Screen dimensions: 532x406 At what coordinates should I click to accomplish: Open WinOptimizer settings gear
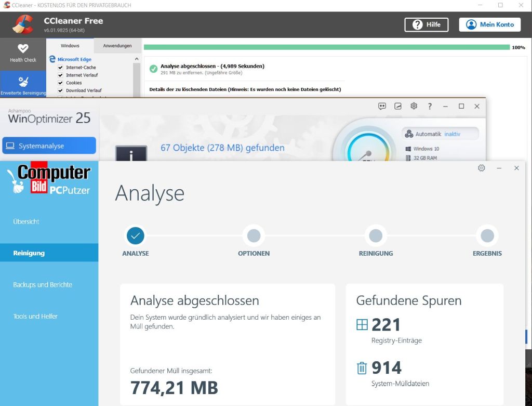pos(414,106)
